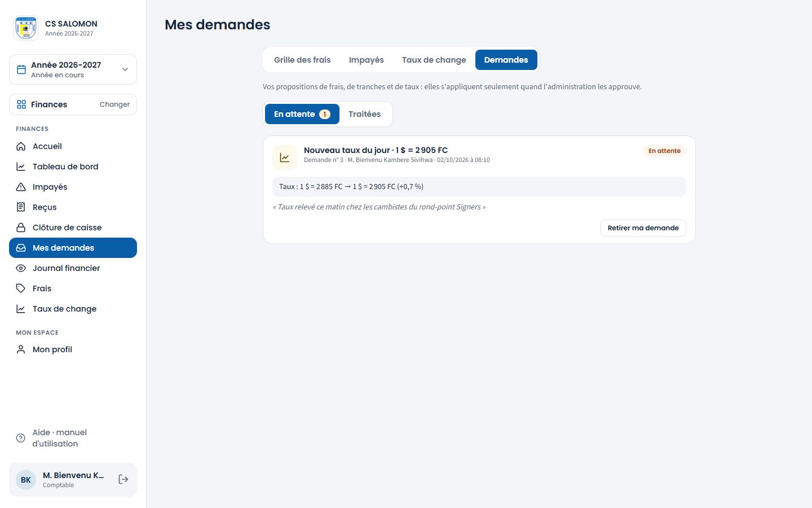Open Reçus receipt icon
Image resolution: width=812 pixels, height=508 pixels.
point(21,207)
